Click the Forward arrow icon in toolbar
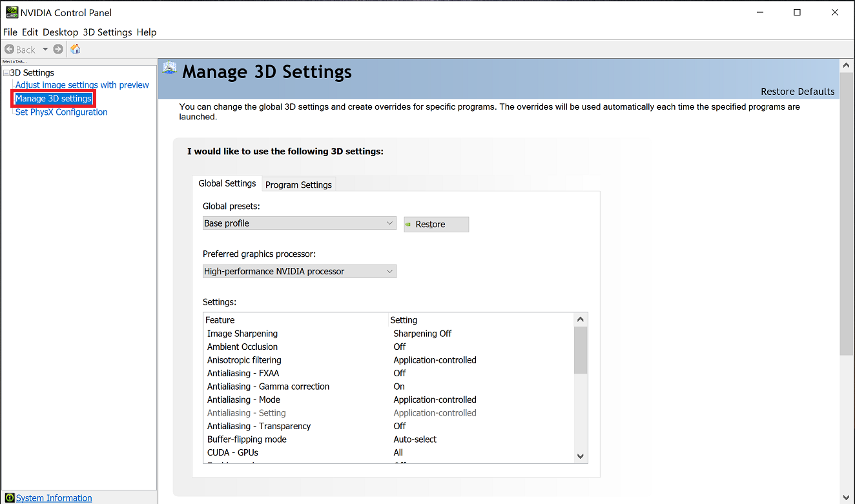Viewport: 855px width, 504px height. (58, 50)
